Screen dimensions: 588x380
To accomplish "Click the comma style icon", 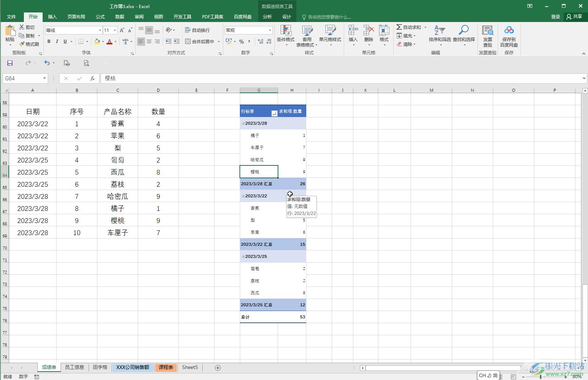I will (x=249, y=41).
